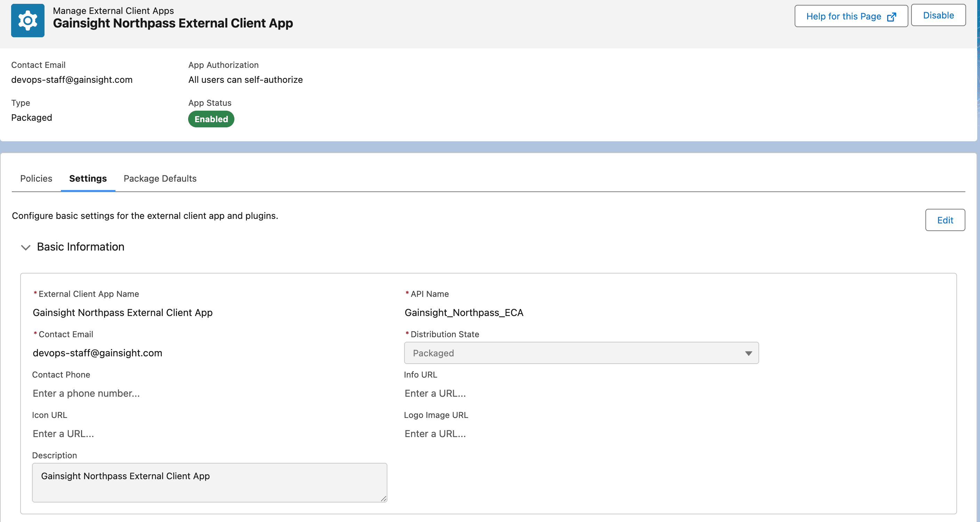Disable the external client app
980x522 pixels.
pos(938,15)
